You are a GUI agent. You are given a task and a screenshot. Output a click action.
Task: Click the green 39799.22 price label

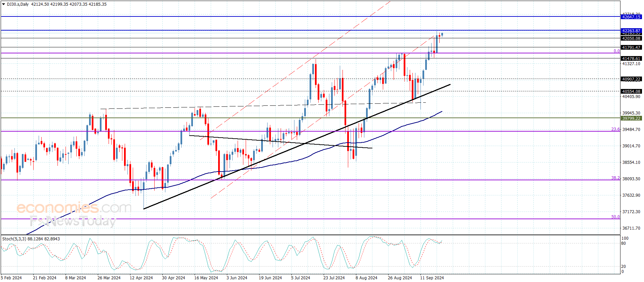(x=631, y=118)
